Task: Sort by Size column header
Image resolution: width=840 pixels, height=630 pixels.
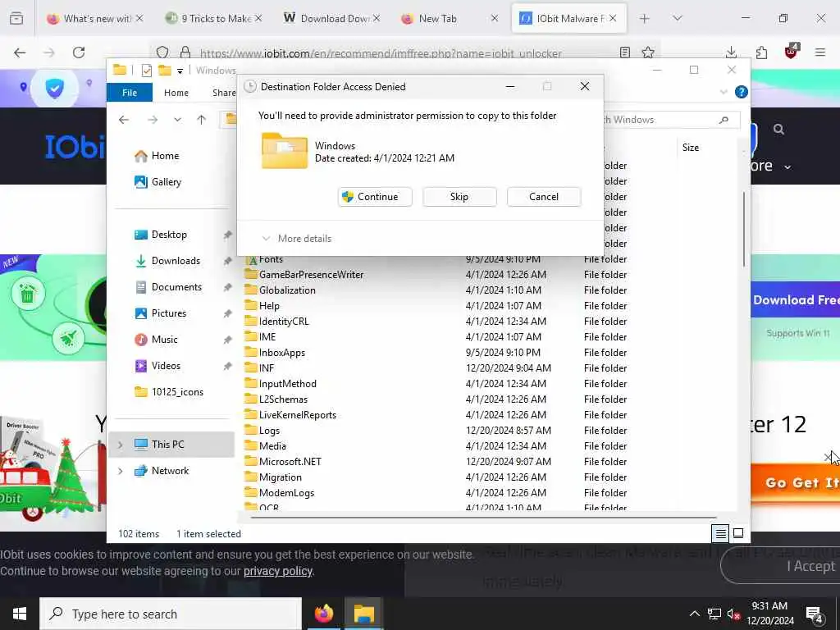Action: coord(691,148)
